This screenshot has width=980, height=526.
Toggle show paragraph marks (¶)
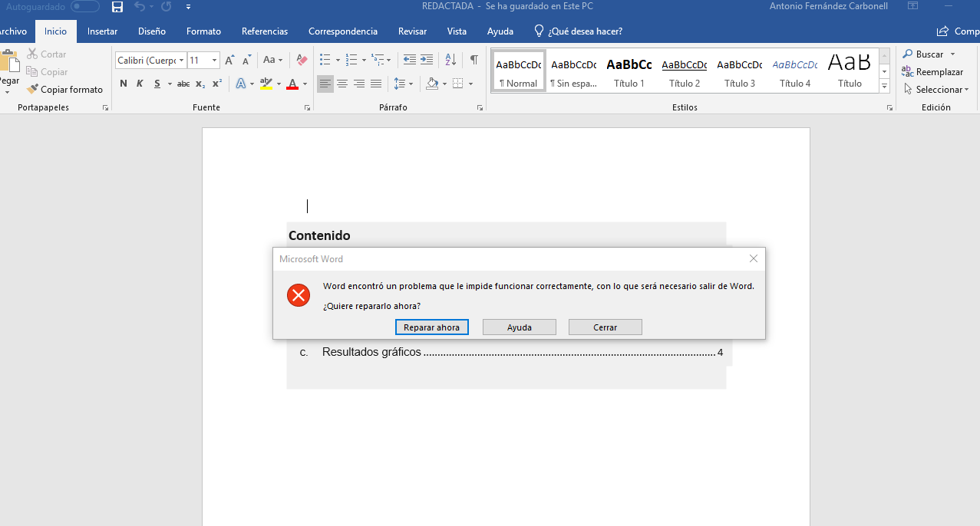(x=474, y=60)
